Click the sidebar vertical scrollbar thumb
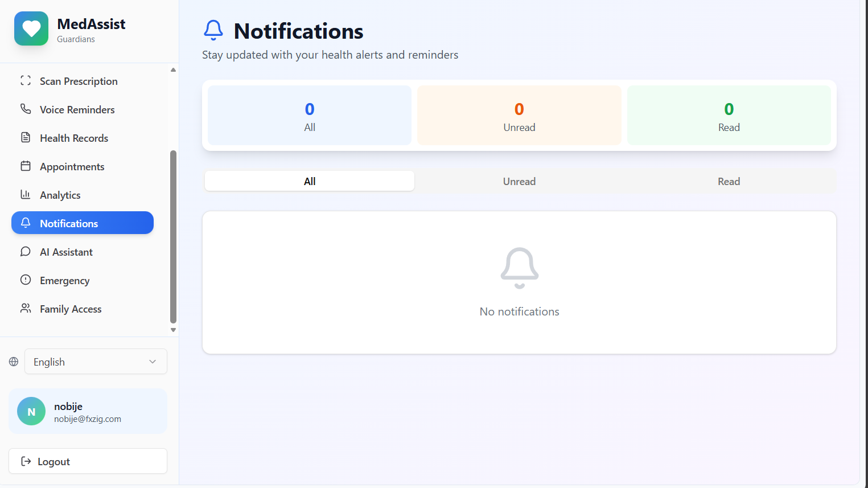The image size is (868, 488). (x=173, y=236)
